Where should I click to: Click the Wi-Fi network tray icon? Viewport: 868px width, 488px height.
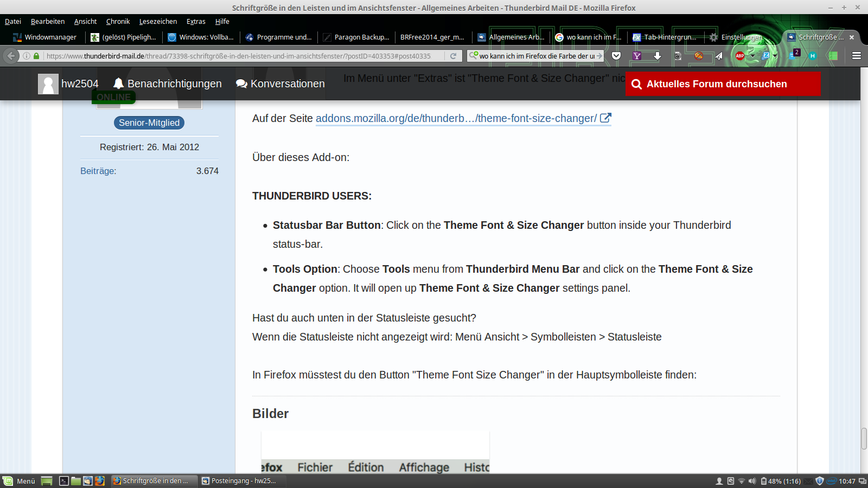[742, 481]
